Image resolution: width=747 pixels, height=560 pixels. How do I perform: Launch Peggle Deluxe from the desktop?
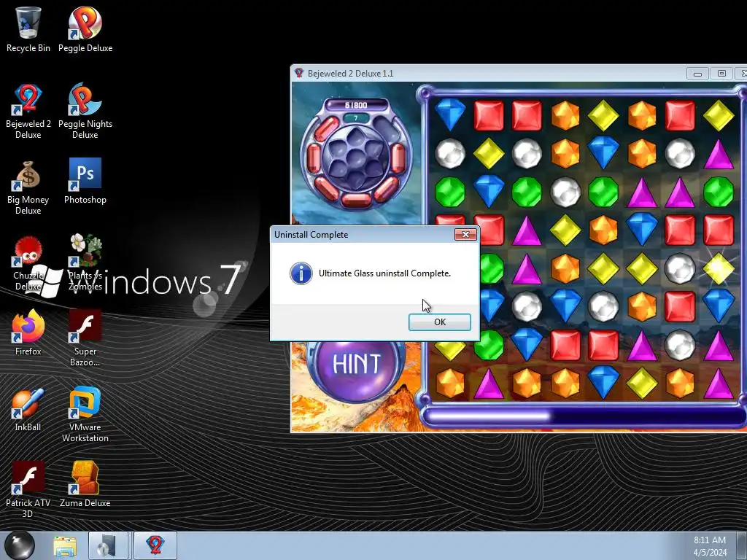(85, 29)
